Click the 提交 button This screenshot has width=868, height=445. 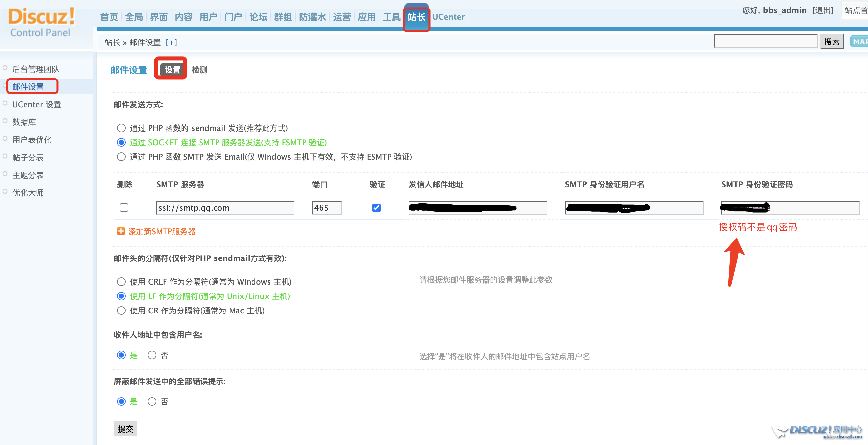125,429
